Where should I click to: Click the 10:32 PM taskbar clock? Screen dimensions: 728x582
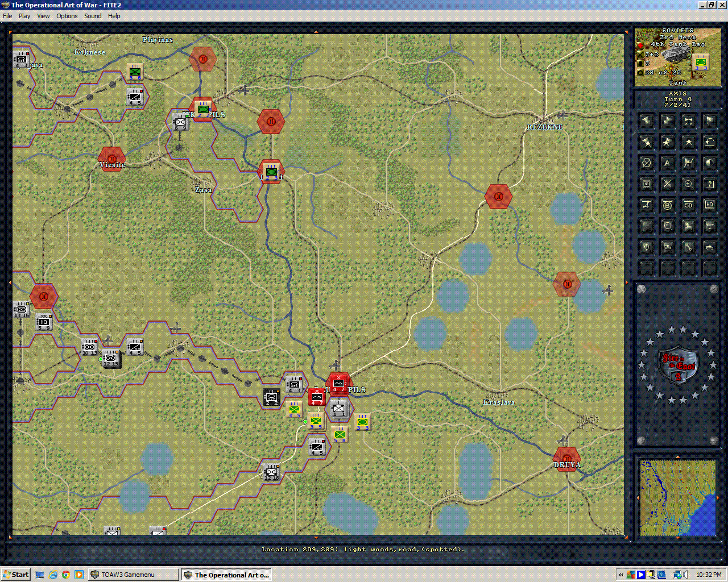click(x=709, y=575)
